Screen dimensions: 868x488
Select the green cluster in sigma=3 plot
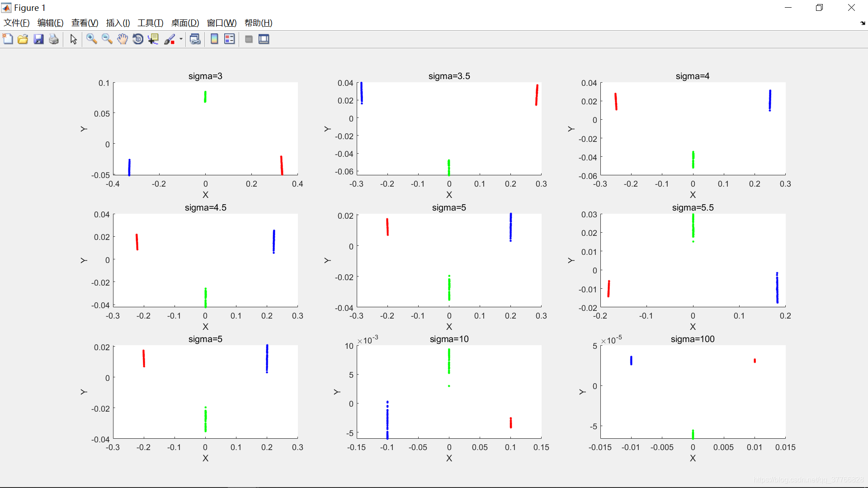(205, 97)
